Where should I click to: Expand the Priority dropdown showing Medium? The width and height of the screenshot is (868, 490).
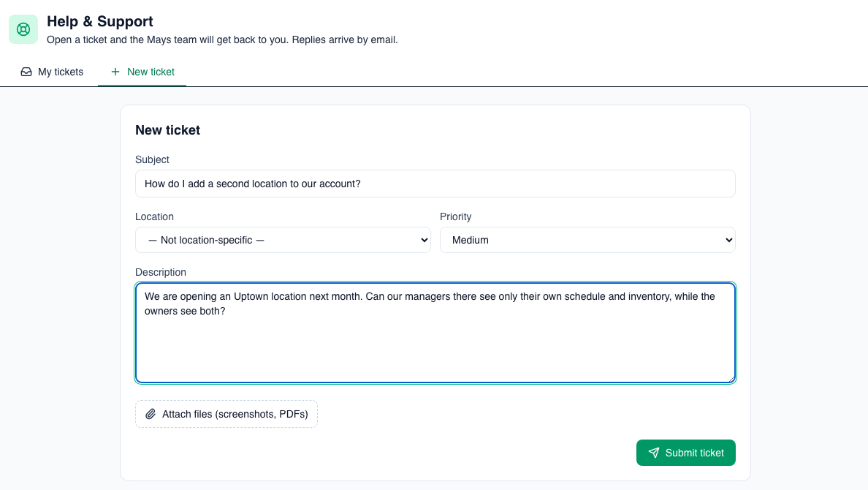tap(587, 240)
